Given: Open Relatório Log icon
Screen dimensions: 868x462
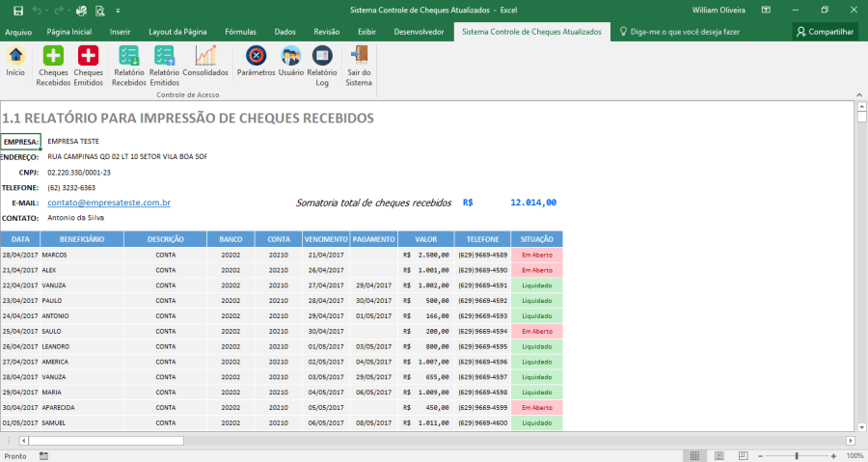Looking at the screenshot, I should click(322, 56).
